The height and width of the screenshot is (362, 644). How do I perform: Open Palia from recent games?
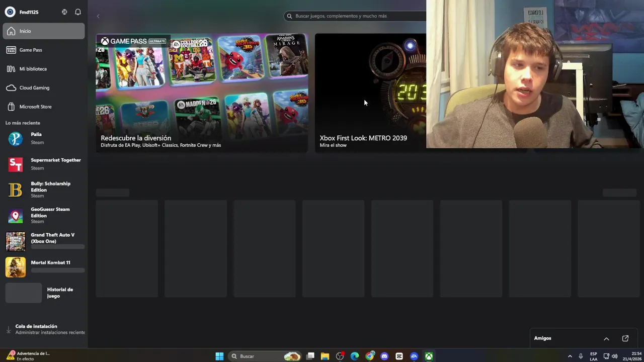point(44,138)
